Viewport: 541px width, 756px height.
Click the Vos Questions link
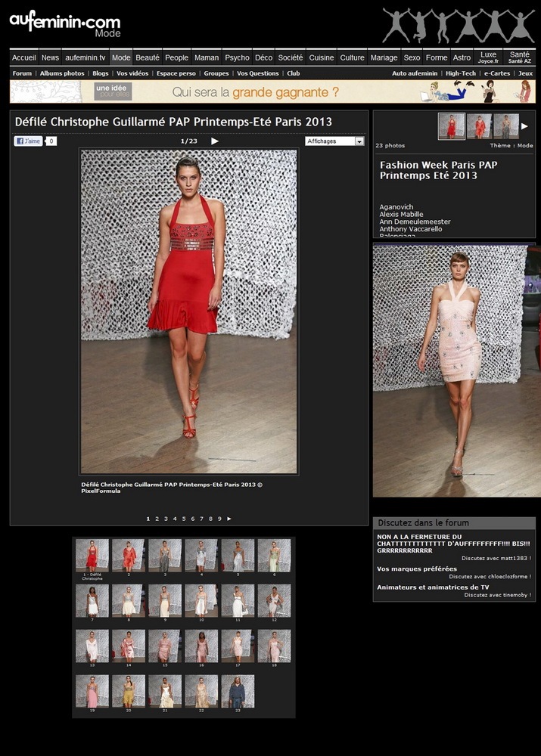[x=257, y=73]
